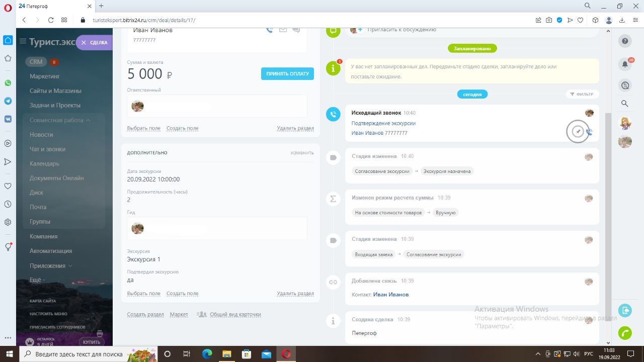Click Маркет link below card

[179, 314]
